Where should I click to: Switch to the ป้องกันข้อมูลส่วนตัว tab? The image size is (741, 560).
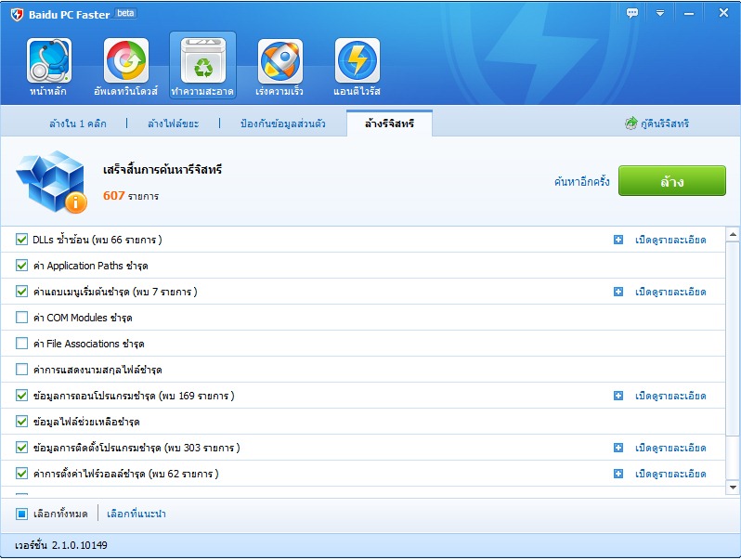[x=282, y=124]
